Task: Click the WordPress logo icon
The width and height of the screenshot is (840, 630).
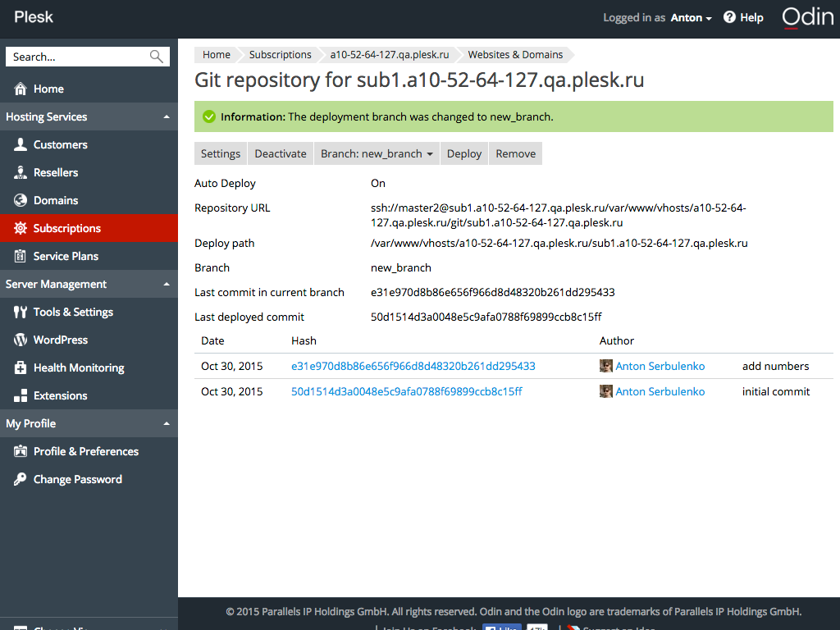Action: tap(21, 340)
